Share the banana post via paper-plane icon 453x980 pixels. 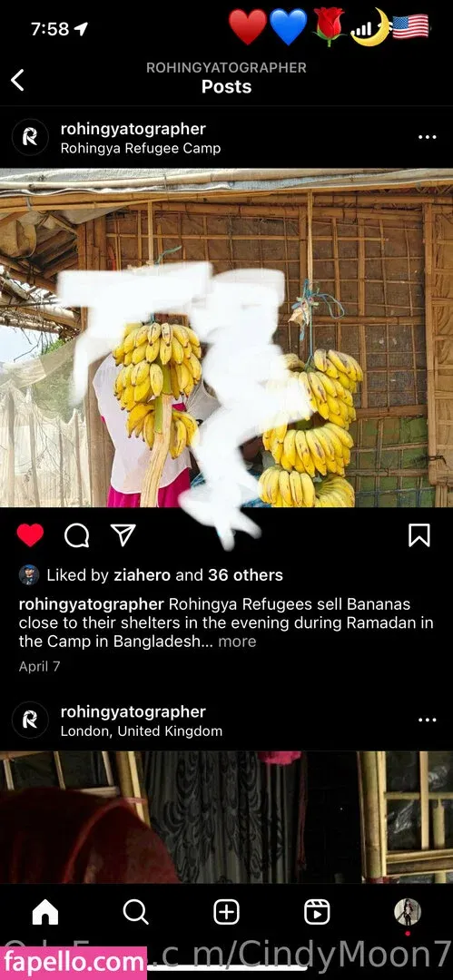pyautogui.click(x=123, y=535)
